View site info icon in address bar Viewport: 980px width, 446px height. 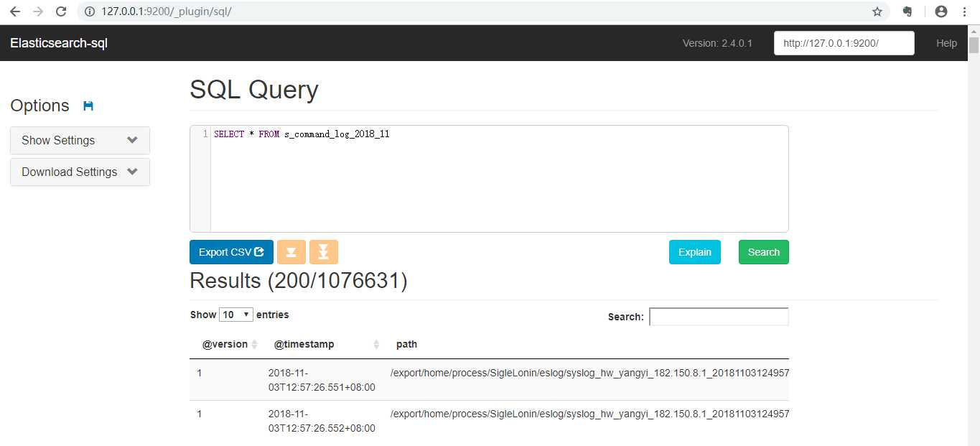[x=90, y=11]
